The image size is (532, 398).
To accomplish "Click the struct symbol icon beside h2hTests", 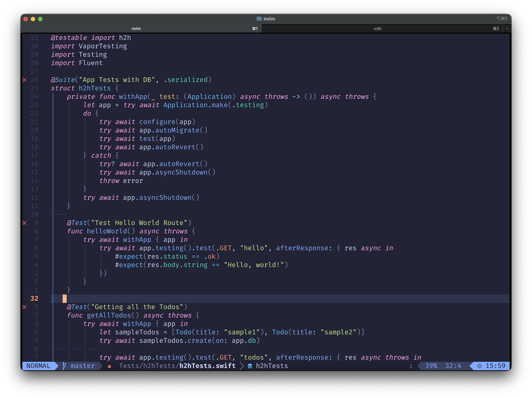I will [x=250, y=366].
